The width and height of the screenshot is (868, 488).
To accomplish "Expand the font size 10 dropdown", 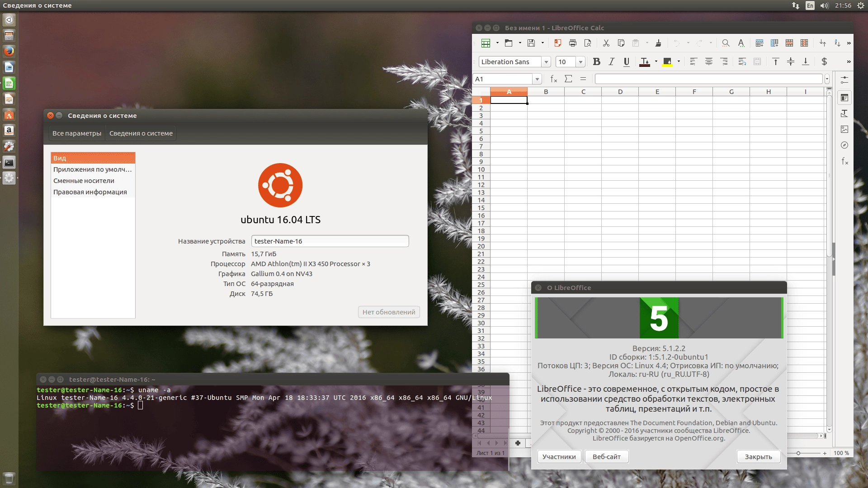I will (580, 62).
